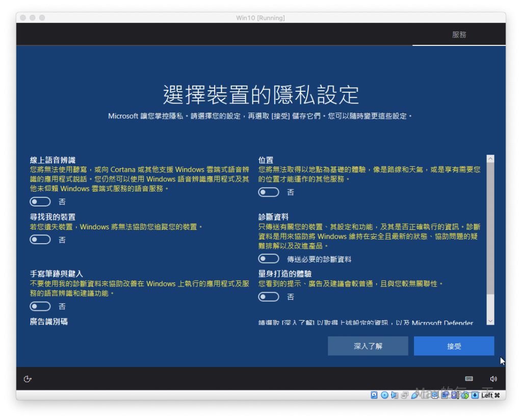Toggle the 手寫筆跡與鍵入 switch
Image resolution: width=522 pixels, height=420 pixels.
[40, 306]
